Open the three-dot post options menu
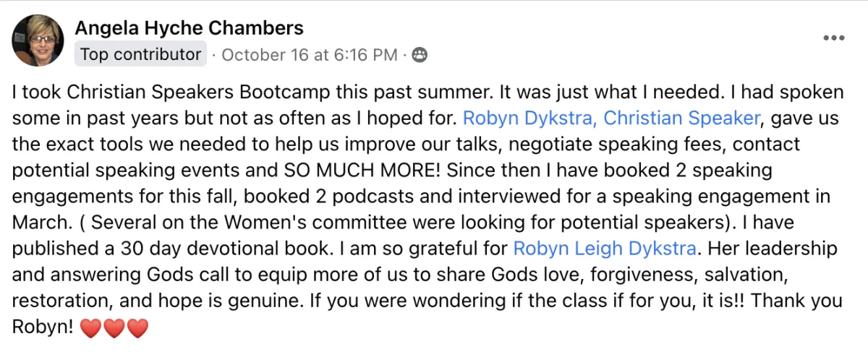This screenshot has width=868, height=352. pos(833,38)
